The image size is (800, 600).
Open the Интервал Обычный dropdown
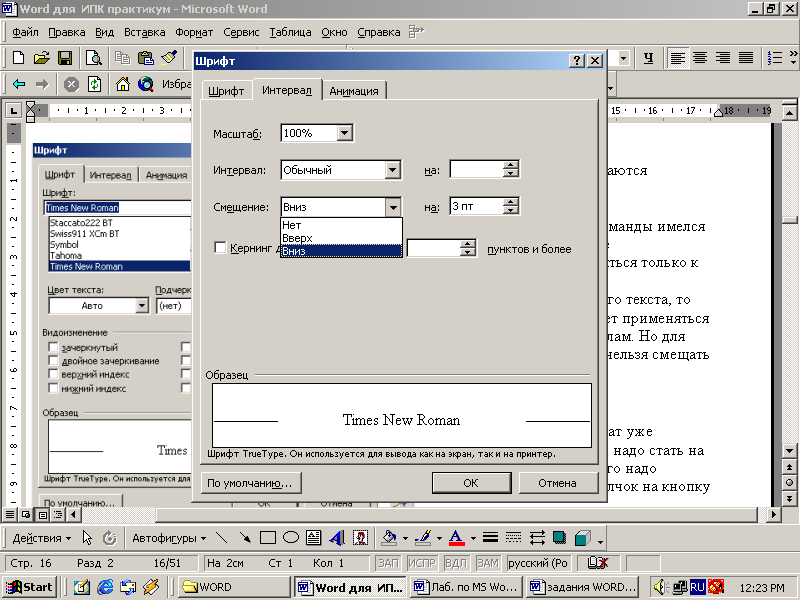click(392, 170)
